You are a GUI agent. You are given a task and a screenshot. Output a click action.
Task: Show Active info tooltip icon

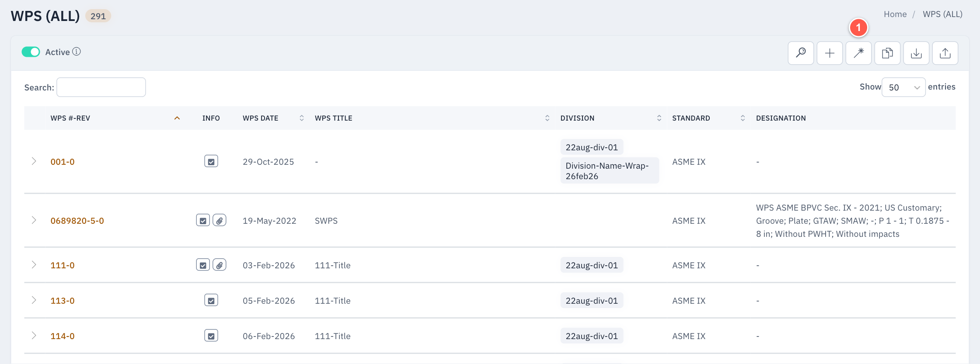(77, 52)
